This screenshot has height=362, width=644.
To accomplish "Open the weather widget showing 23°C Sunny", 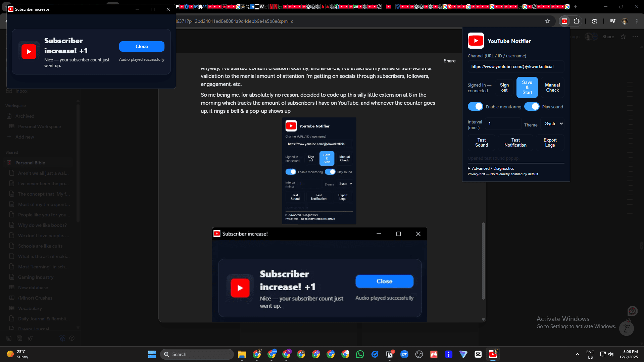I will coord(17,354).
